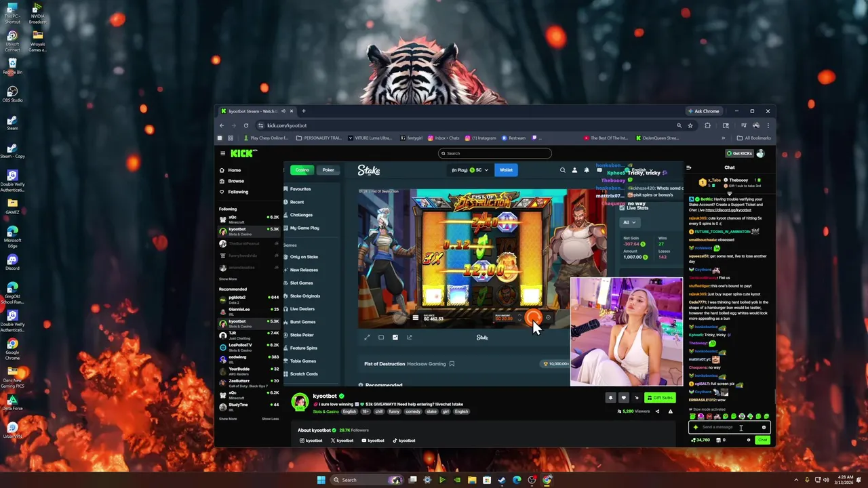868x488 pixels.
Task: Click the Gift Subs button
Action: (x=660, y=398)
